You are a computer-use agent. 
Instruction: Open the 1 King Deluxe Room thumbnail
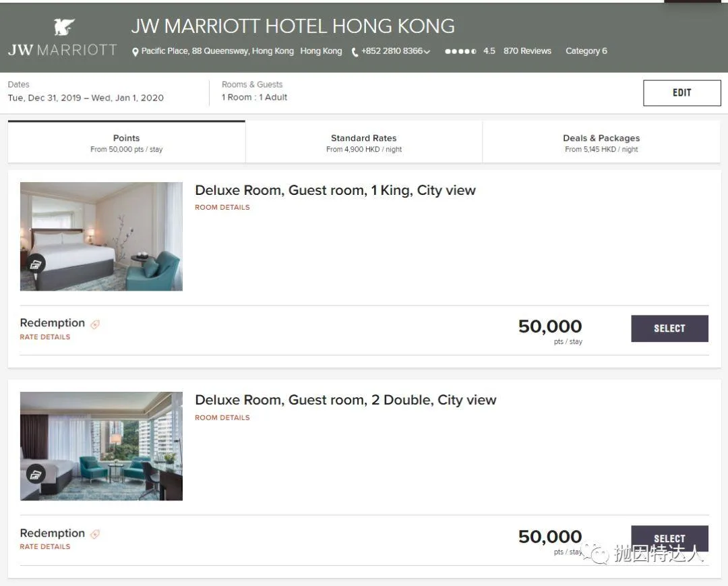point(101,236)
